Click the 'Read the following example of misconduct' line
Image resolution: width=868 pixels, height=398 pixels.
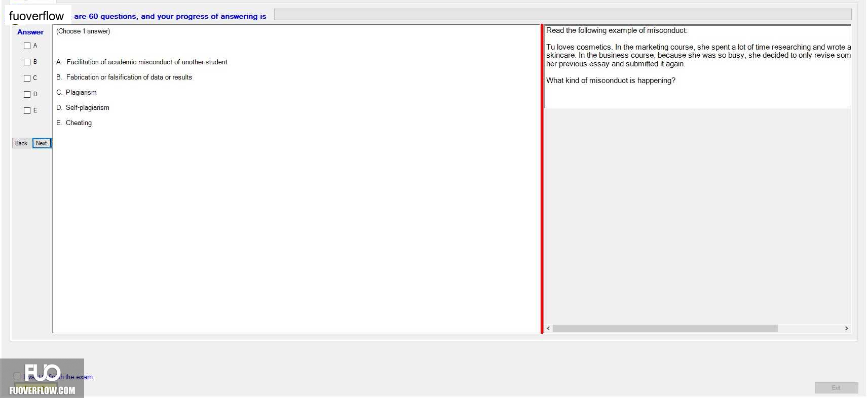[x=617, y=30]
